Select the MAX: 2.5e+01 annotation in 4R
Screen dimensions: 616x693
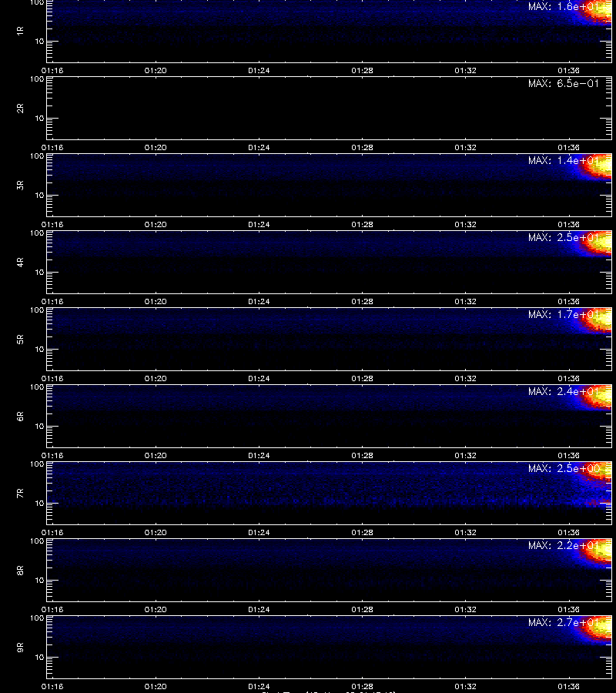coord(564,237)
